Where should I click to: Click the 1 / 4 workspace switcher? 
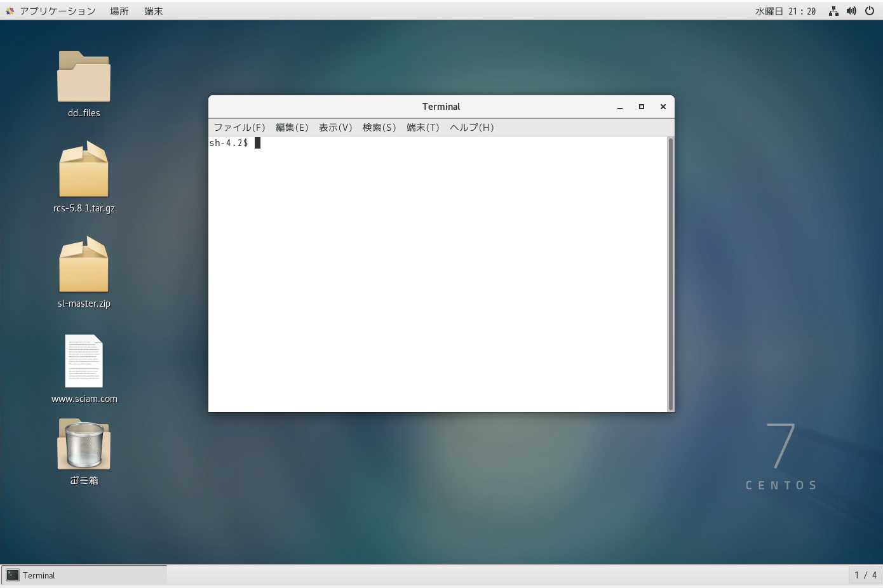click(865, 575)
